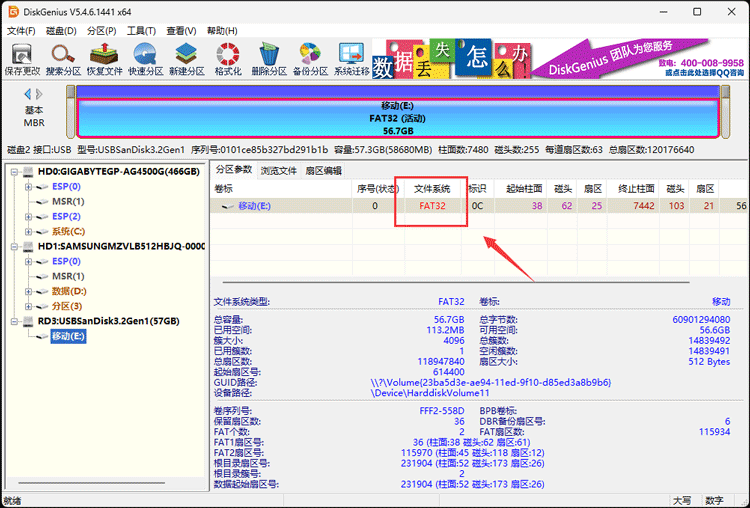
Task: Expand ESP(2) under the HD0 disk
Action: tap(29, 217)
